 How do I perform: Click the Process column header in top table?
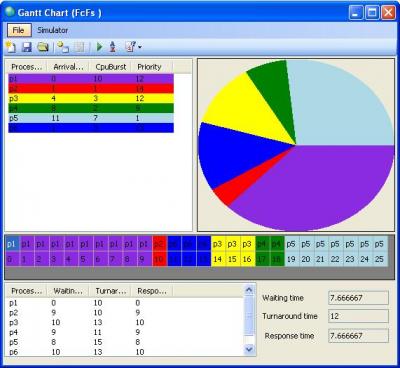26,67
